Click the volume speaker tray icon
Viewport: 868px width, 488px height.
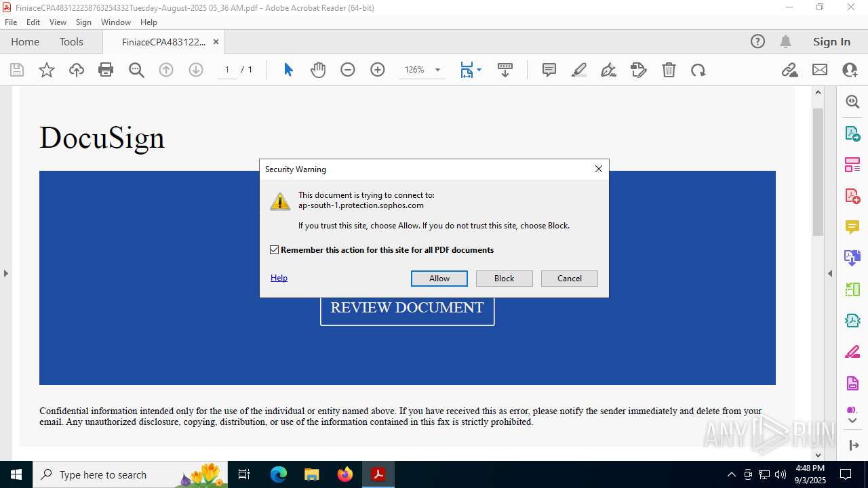point(780,474)
